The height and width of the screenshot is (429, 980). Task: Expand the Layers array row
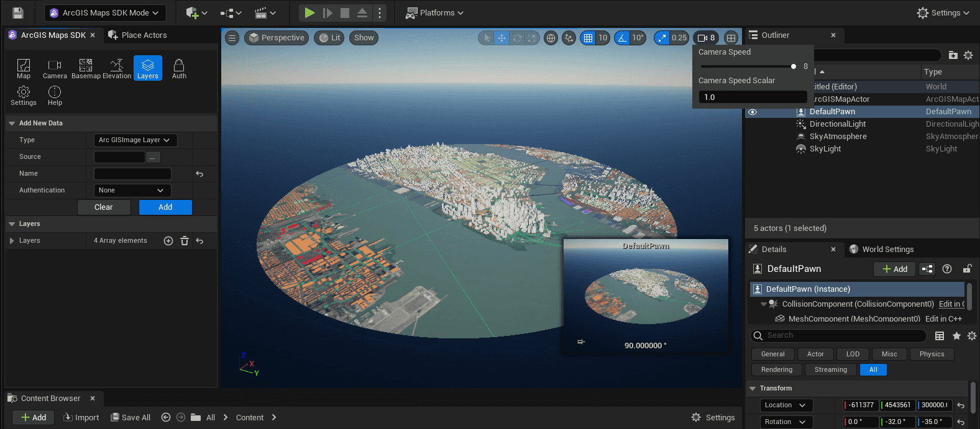[x=12, y=241]
